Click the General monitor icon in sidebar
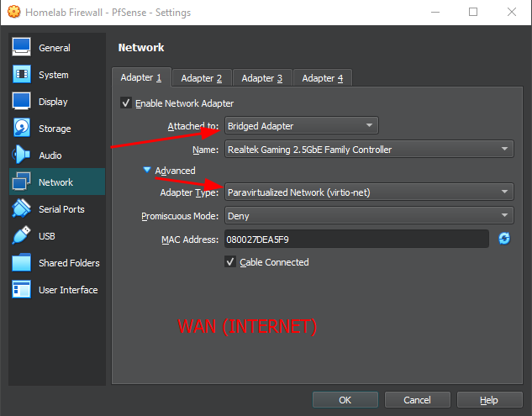Viewport: 532px width, 416px height. click(x=21, y=47)
